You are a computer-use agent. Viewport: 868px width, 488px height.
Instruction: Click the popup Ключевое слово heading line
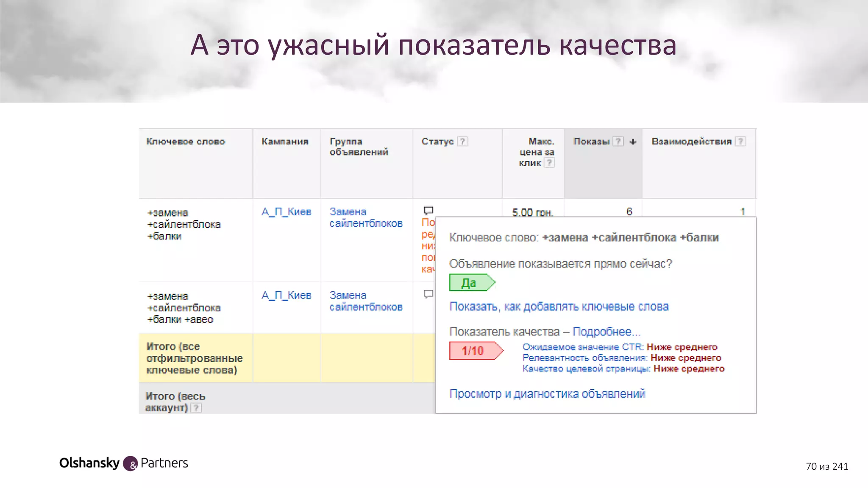tap(584, 237)
